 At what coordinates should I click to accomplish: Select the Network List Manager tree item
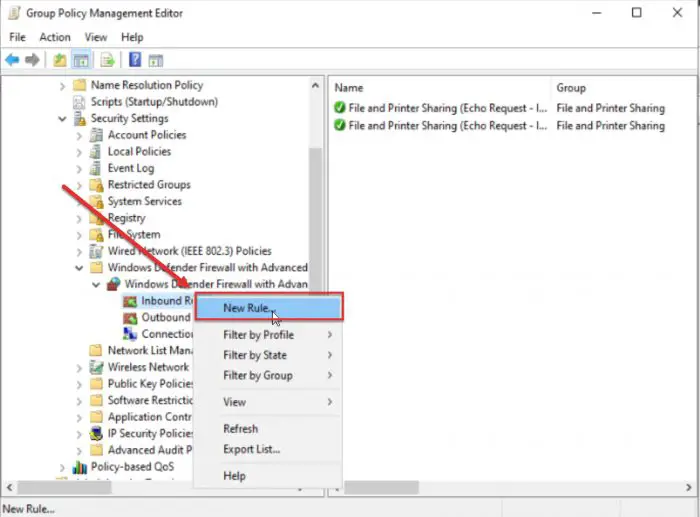pos(150,350)
